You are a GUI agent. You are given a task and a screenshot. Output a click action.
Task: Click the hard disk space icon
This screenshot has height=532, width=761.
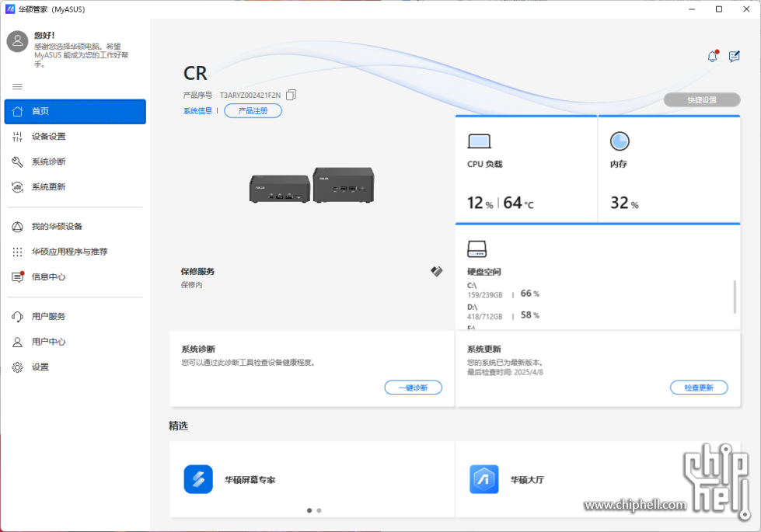click(x=476, y=249)
